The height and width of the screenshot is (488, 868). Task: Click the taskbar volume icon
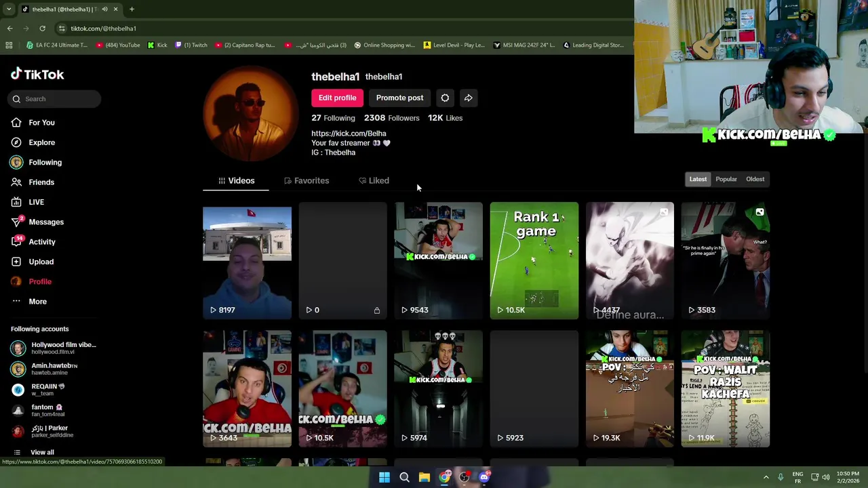point(826,477)
